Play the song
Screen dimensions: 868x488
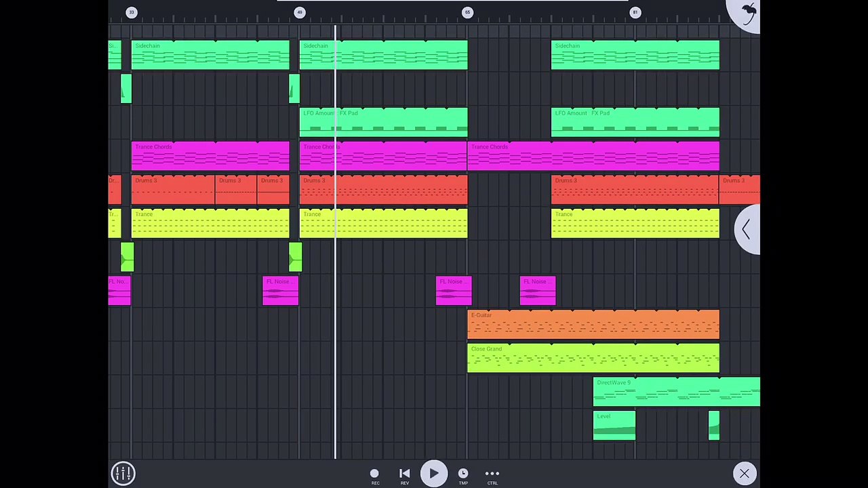(x=433, y=474)
